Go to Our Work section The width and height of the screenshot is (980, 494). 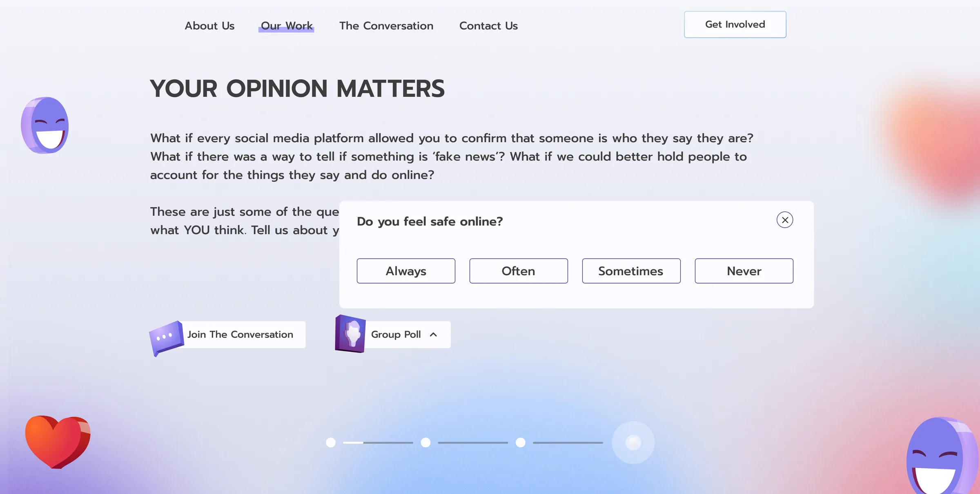[287, 26]
